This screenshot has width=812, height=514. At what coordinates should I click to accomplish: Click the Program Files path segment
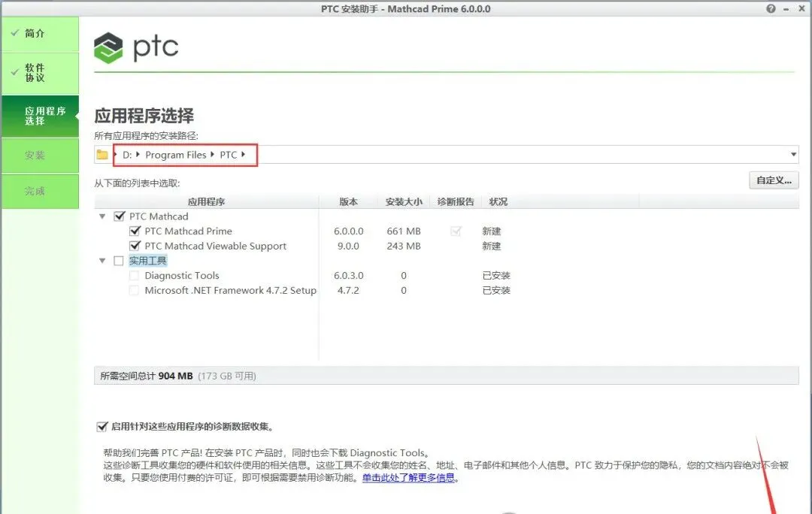coord(175,155)
